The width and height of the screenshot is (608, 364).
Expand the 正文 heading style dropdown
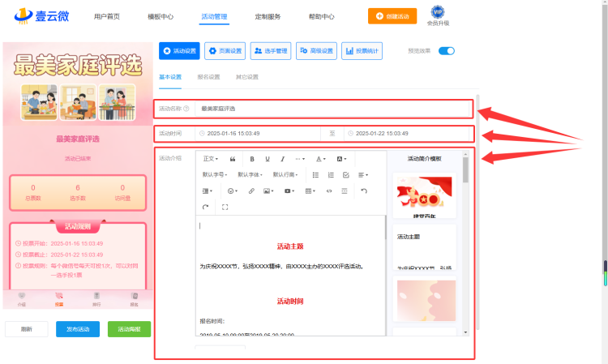tap(211, 159)
